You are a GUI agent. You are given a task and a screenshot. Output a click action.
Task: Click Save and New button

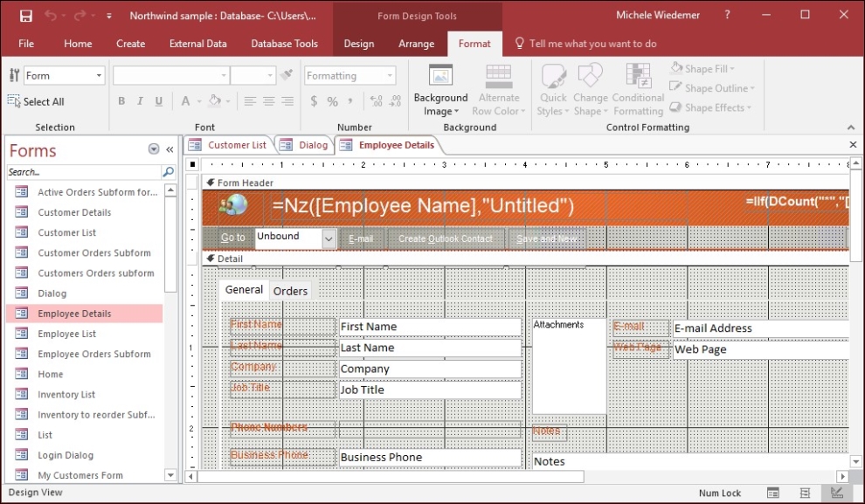[x=547, y=238]
